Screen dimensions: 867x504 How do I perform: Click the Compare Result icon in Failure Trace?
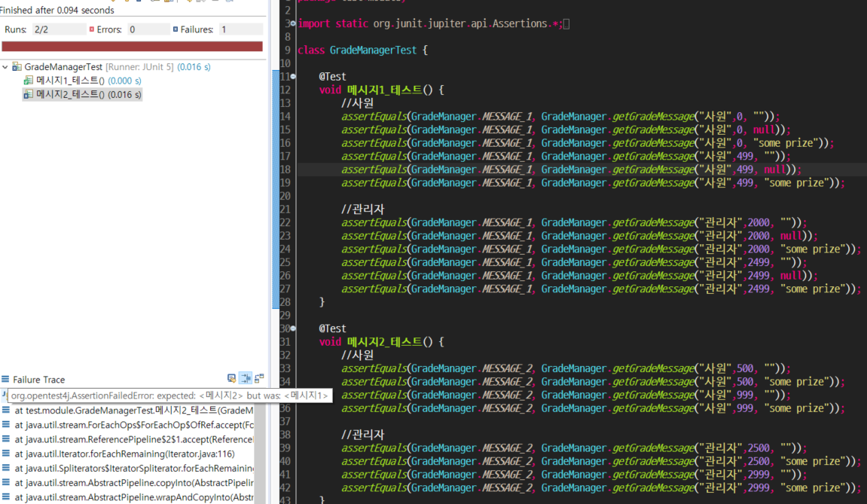(x=259, y=378)
